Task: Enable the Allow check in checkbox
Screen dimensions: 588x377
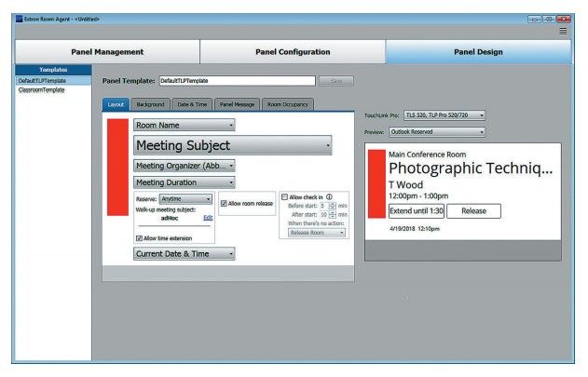Action: point(284,197)
